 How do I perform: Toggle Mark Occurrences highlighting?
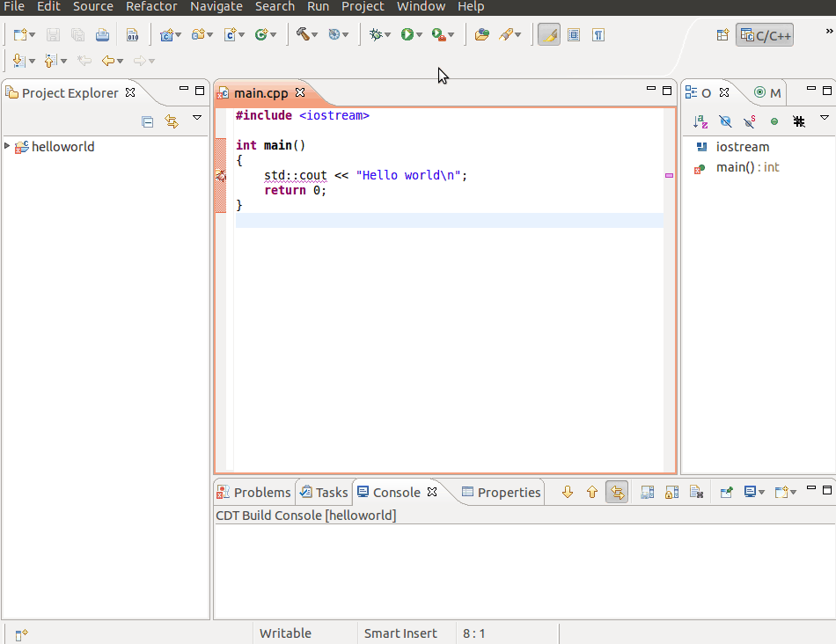coord(548,34)
